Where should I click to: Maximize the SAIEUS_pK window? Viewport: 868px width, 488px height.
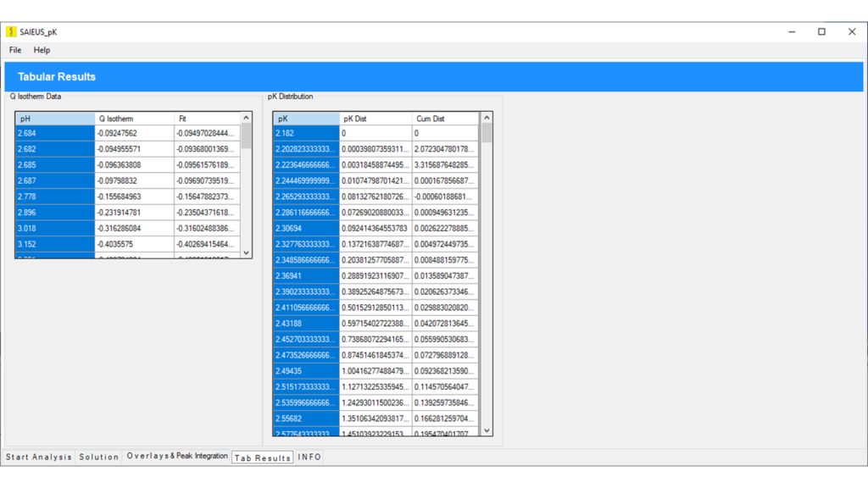coord(821,31)
